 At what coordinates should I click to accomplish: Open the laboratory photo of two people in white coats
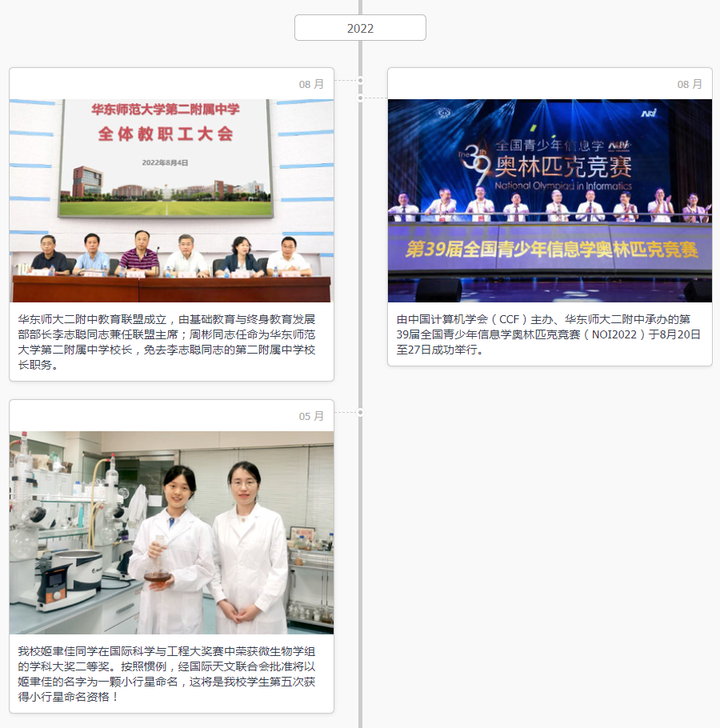tap(172, 533)
